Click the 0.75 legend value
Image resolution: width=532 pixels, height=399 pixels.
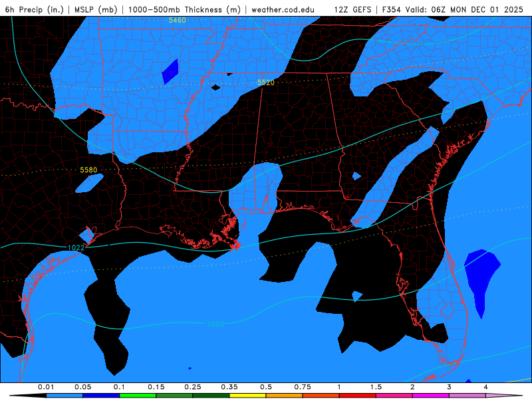303,387
